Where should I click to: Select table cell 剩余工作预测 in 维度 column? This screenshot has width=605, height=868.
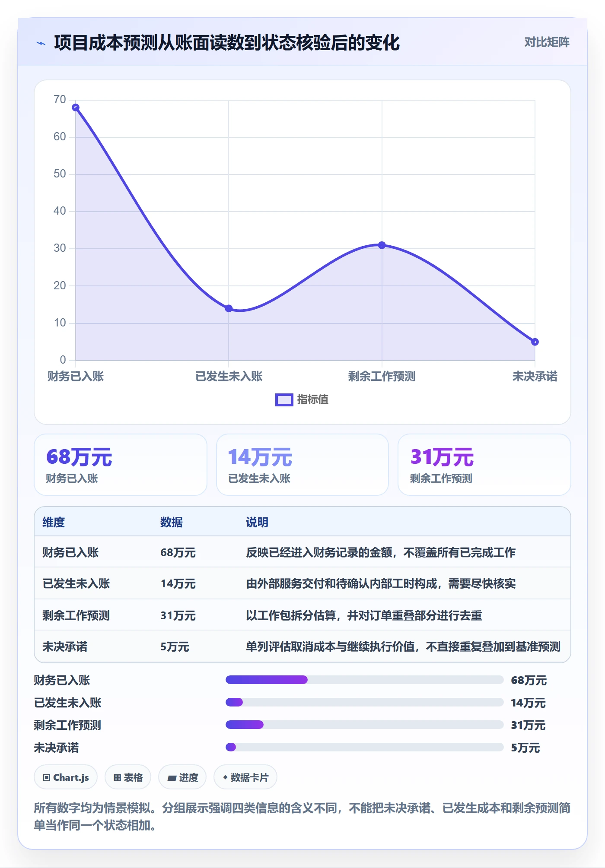pyautogui.click(x=76, y=615)
